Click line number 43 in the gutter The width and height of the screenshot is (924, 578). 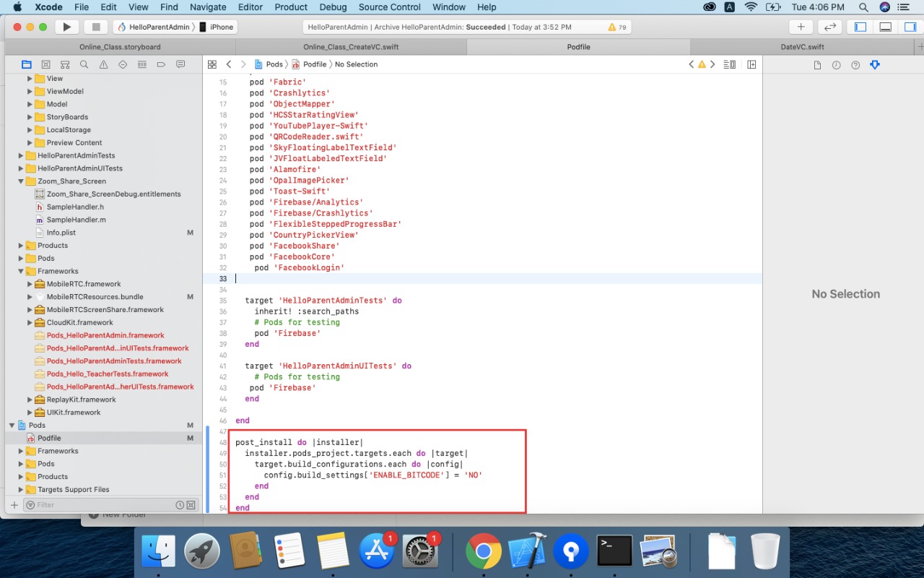tap(223, 388)
